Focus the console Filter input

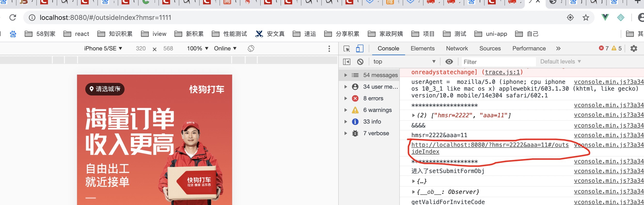coord(498,62)
